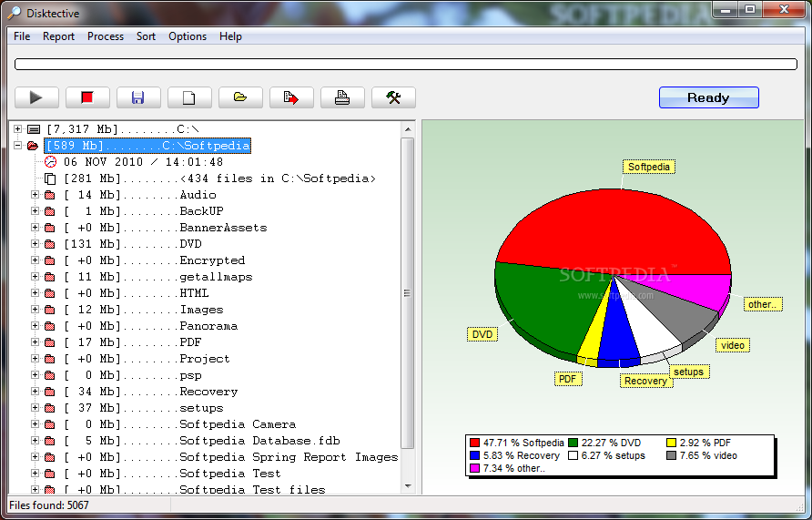Open the Report menu

pyautogui.click(x=58, y=36)
